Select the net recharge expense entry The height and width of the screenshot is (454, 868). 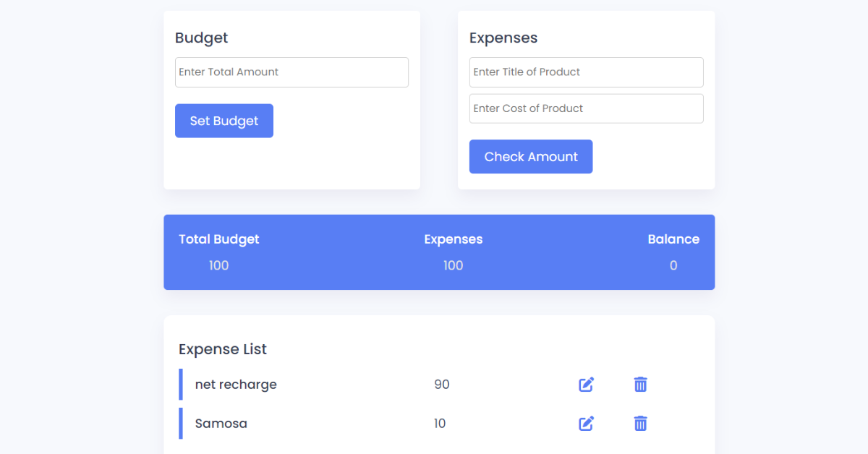pyautogui.click(x=236, y=385)
